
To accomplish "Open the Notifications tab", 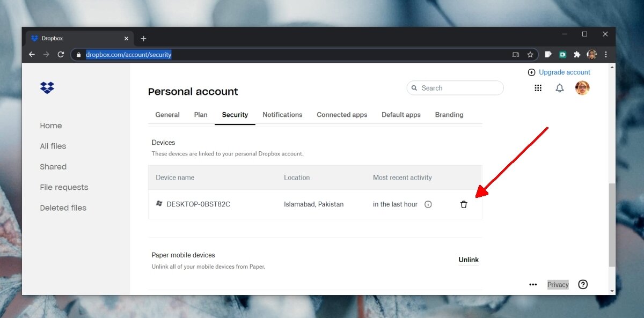I will click(282, 114).
